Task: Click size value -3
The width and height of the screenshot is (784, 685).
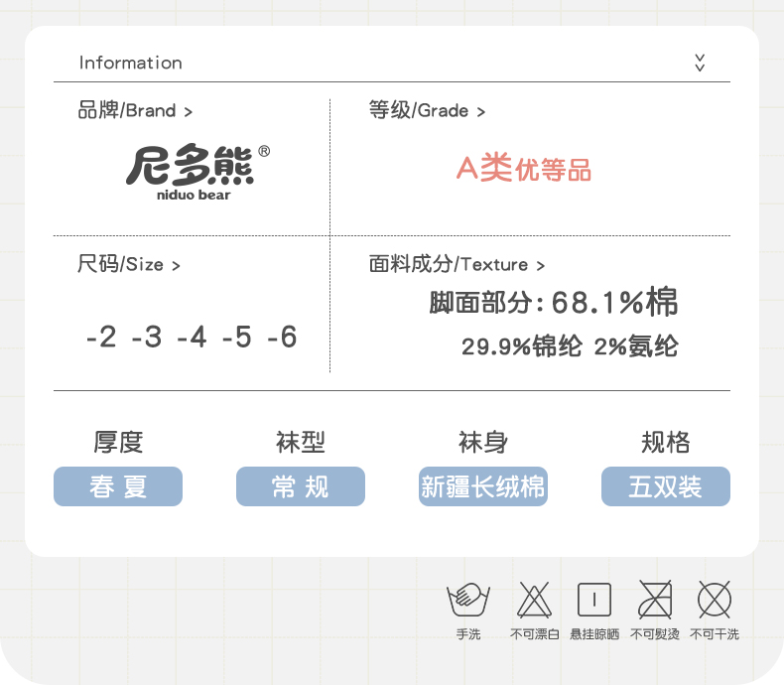Action: [x=147, y=337]
